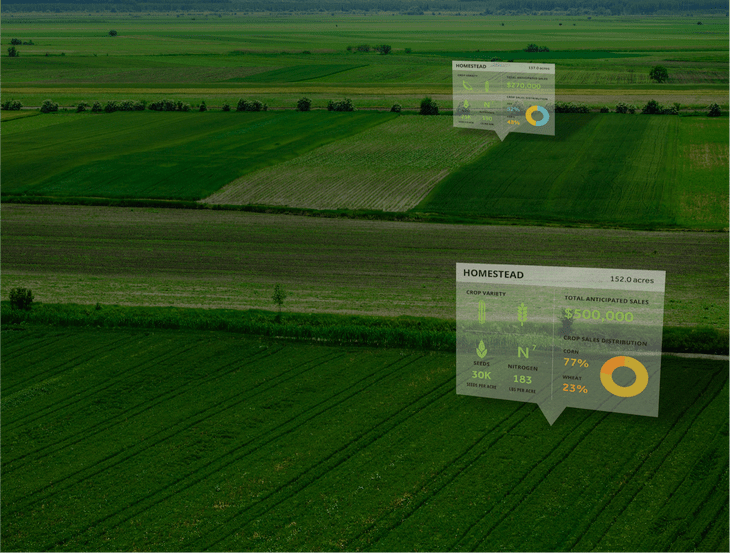Viewport: 730px width, 553px height.
Task: Click the nitrogen N icon in the $270,000 card
Action: pyautogui.click(x=488, y=104)
